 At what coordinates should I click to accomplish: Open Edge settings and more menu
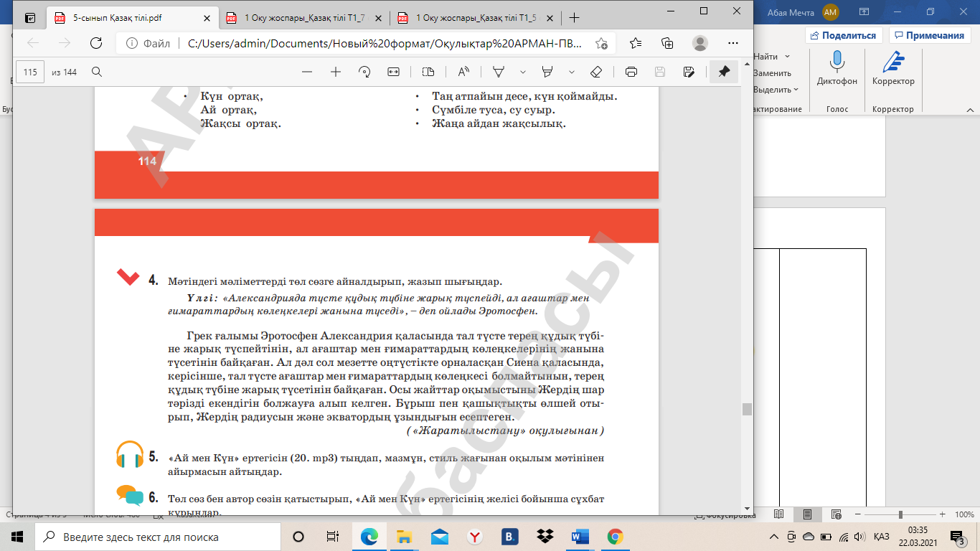[x=731, y=43]
